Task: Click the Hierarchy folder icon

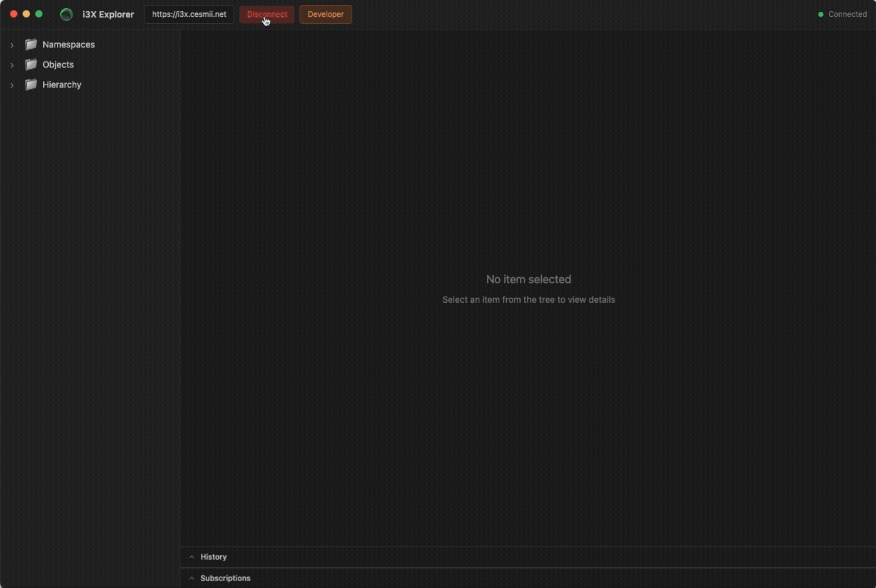Action: pyautogui.click(x=31, y=84)
